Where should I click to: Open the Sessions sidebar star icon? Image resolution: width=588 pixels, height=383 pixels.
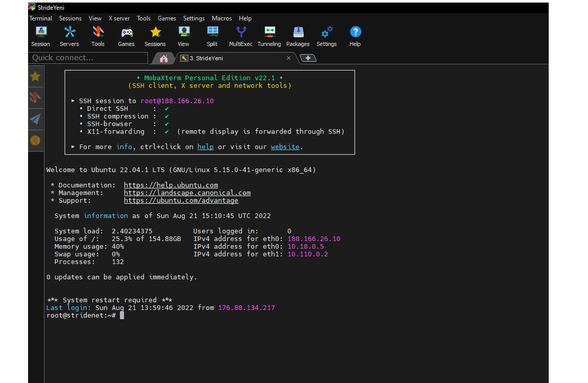(x=35, y=76)
